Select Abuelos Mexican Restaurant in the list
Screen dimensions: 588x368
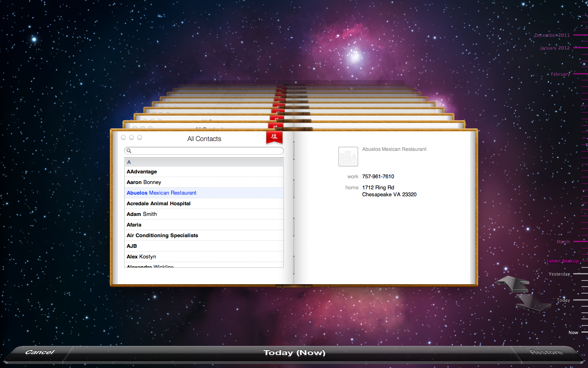tap(204, 193)
